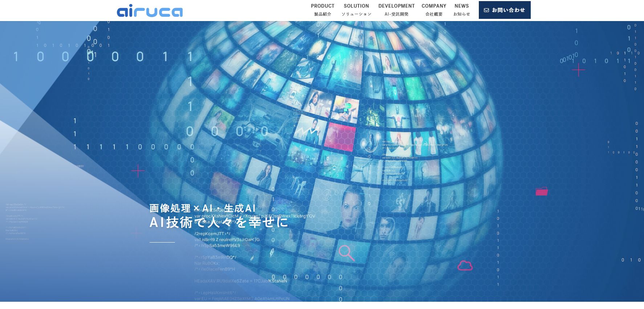Click the subheading 画像処理×AI・生成AI
This screenshot has width=644, height=309.
[x=203, y=208]
